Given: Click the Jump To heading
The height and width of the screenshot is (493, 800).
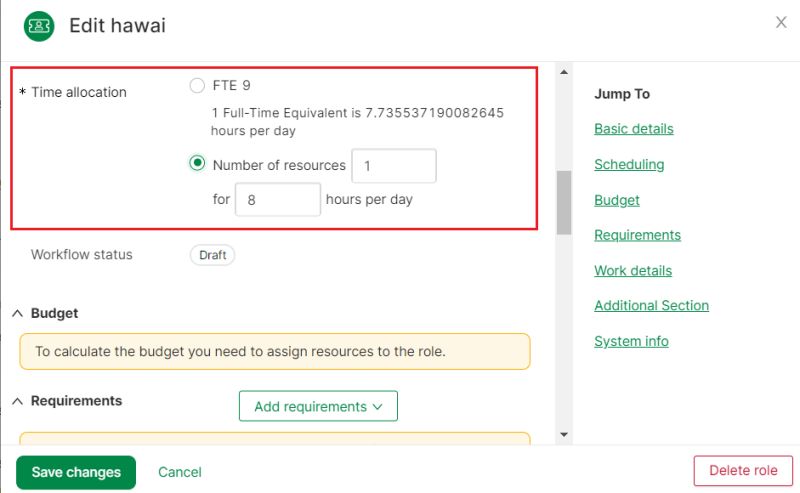Looking at the screenshot, I should tap(622, 94).
